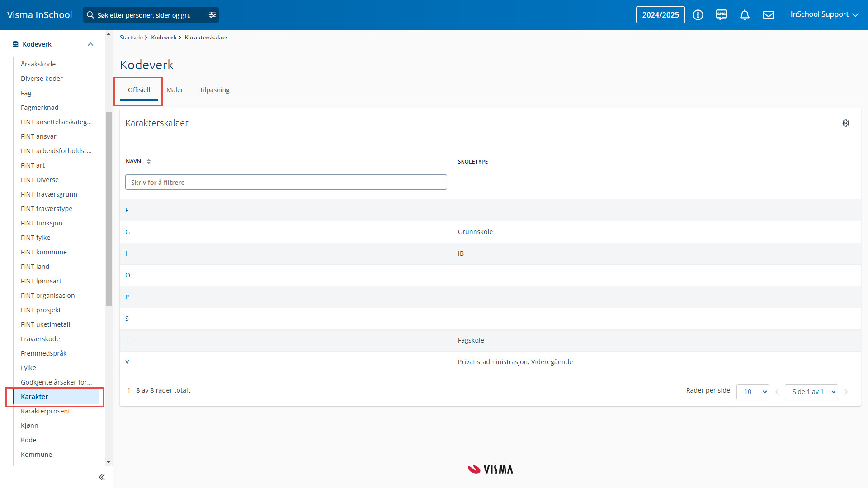This screenshot has width=868, height=488.
Task: Go to next page arrow
Action: click(x=846, y=392)
